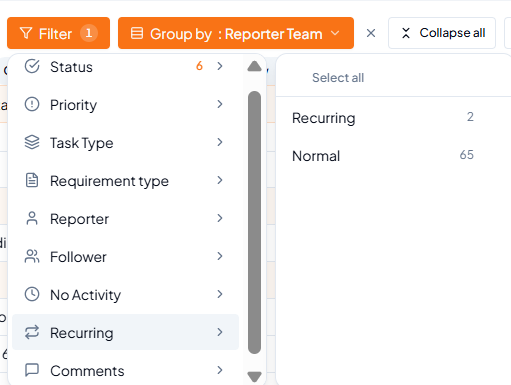
Task: Click Select all in the submenu
Action: 338,78
